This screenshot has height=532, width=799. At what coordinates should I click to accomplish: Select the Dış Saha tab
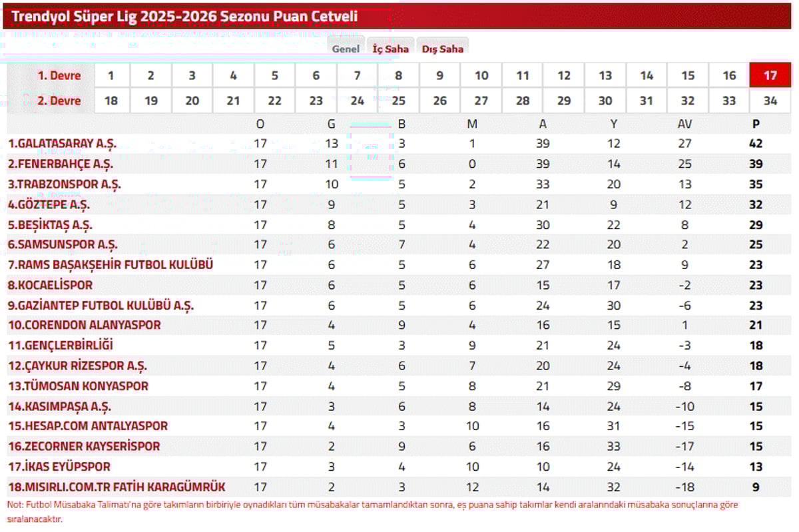coord(442,49)
